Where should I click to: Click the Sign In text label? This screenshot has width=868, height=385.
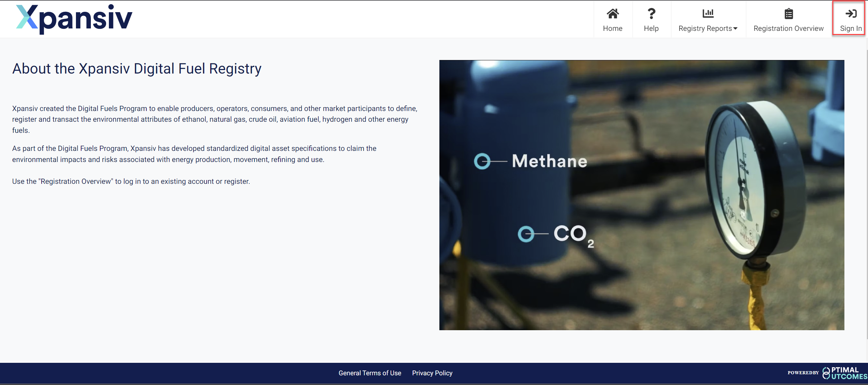coord(851,28)
